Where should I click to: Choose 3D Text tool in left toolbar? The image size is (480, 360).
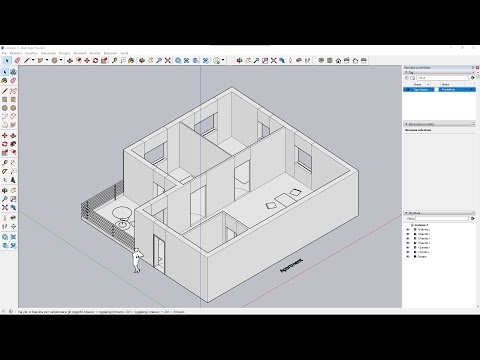pyautogui.click(x=13, y=180)
